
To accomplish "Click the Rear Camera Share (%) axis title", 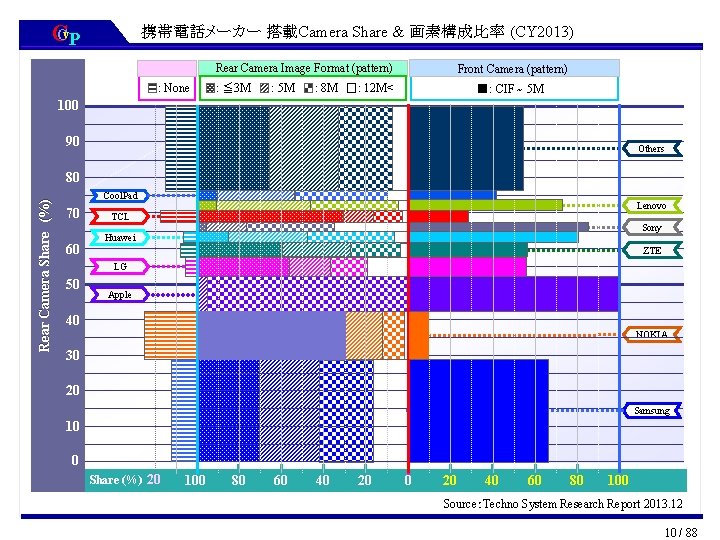I will click(x=45, y=276).
